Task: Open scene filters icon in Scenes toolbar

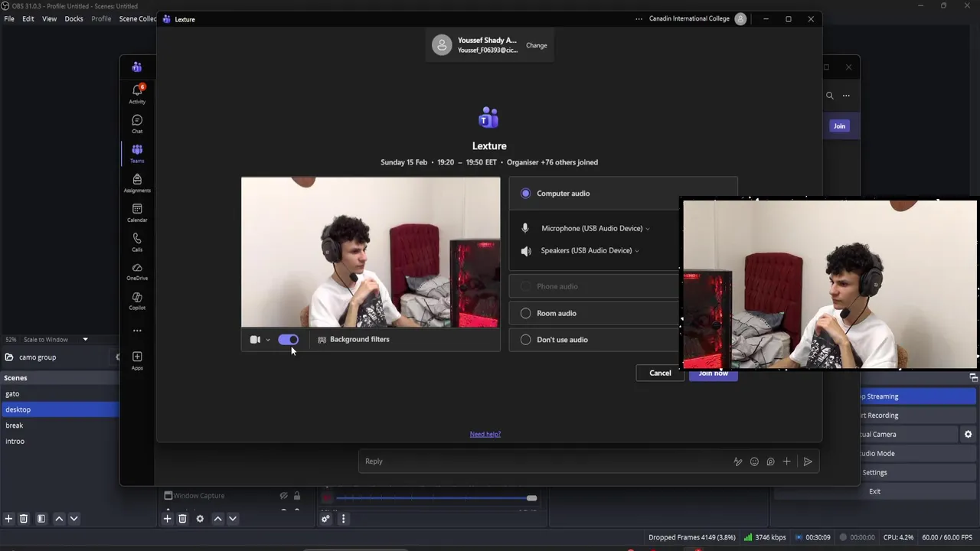Action: [41, 519]
